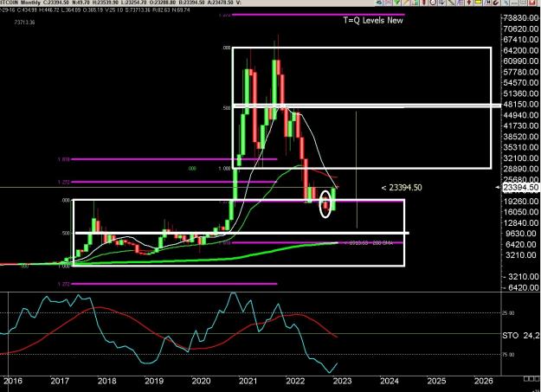Click the 2018 label on time axis
The height and width of the screenshot is (392, 541).
(x=106, y=381)
